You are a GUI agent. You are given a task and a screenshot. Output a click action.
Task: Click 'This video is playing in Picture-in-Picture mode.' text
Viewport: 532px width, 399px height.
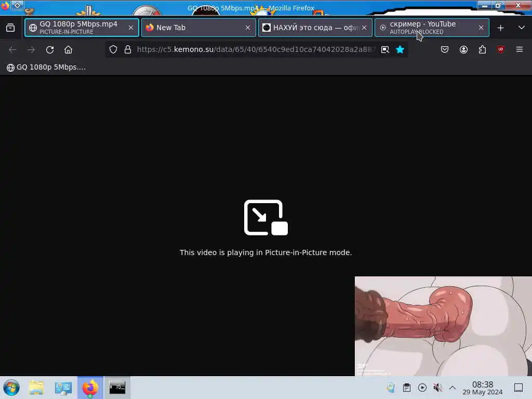click(265, 252)
